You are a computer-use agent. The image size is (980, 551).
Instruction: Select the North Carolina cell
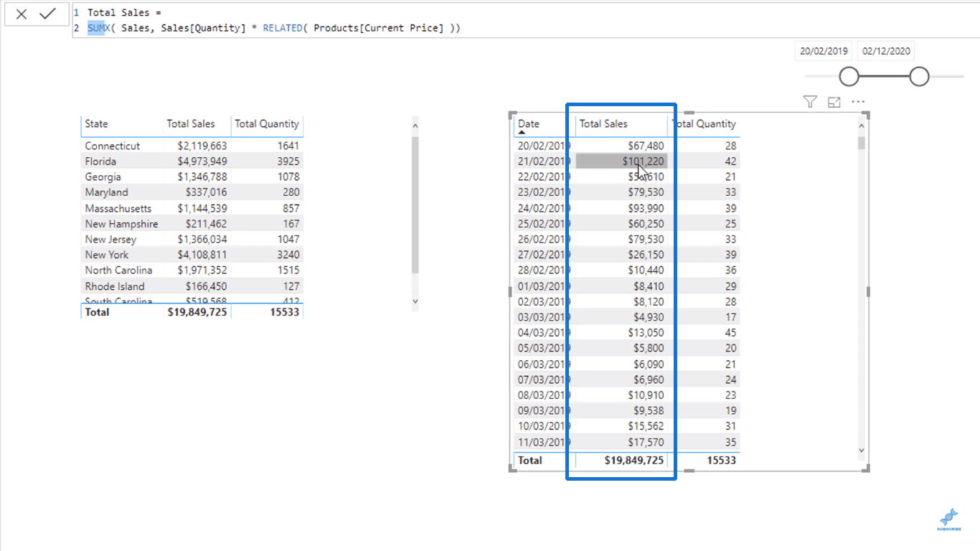[118, 270]
